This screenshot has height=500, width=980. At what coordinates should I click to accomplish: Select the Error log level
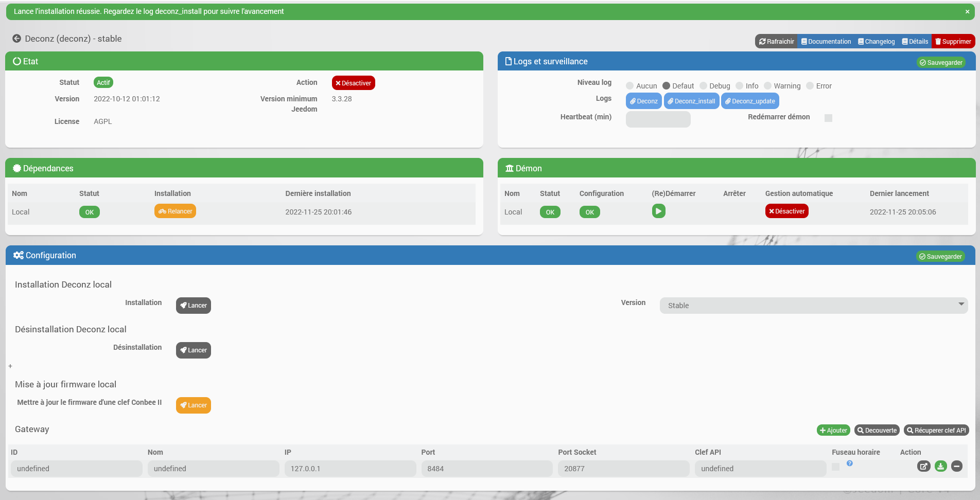(x=810, y=86)
